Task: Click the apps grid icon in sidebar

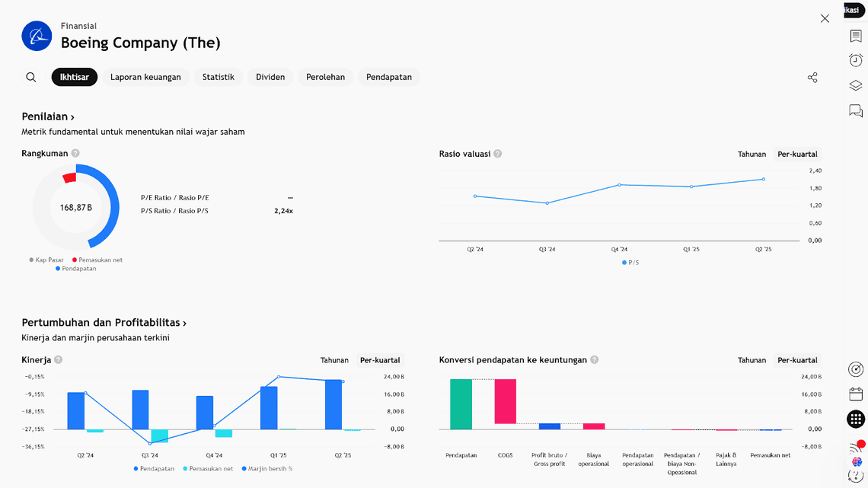Action: click(x=856, y=419)
